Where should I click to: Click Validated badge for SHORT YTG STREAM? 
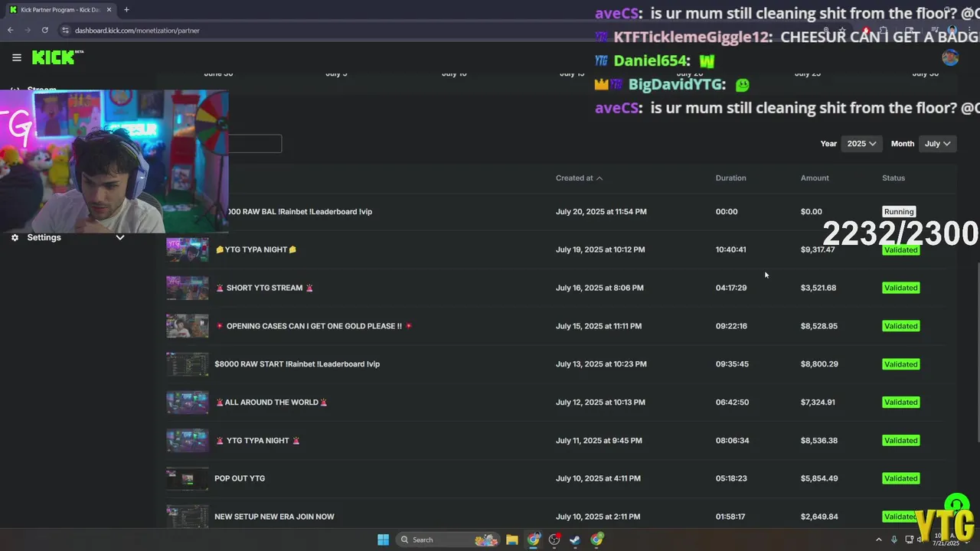900,288
